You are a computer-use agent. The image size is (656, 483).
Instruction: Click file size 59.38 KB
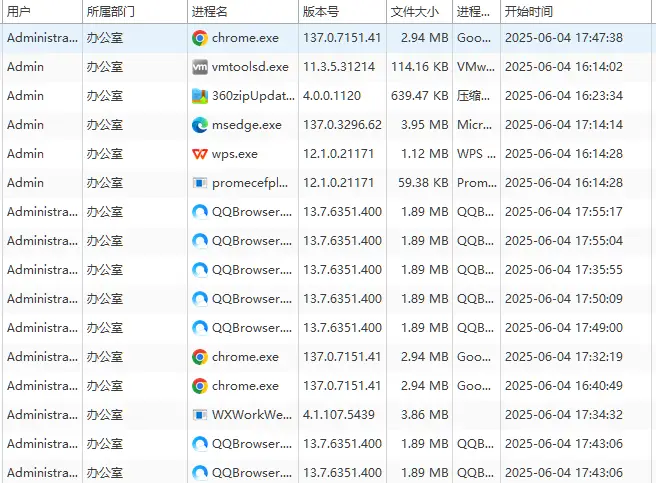(x=423, y=183)
